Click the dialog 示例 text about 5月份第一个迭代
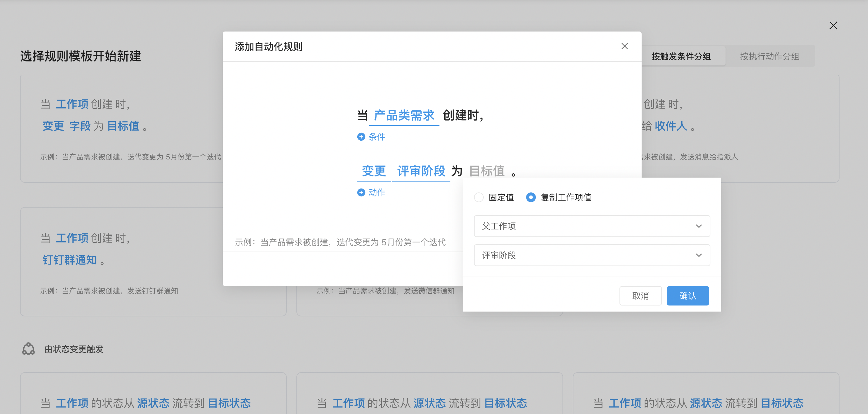 pyautogui.click(x=340, y=242)
